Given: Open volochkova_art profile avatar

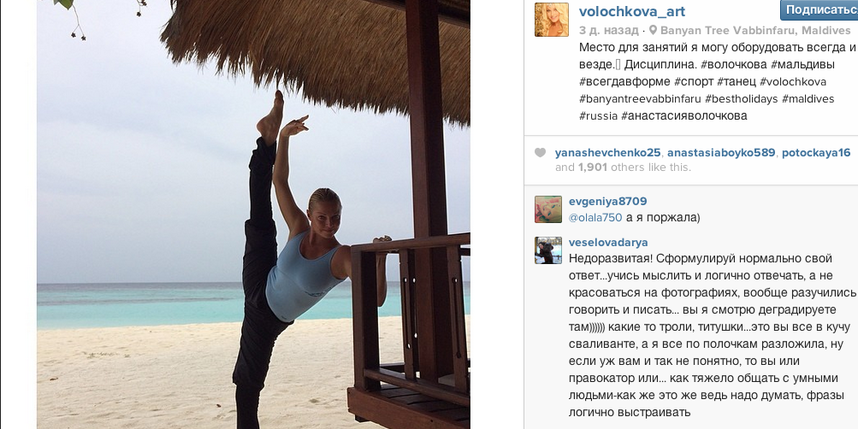Looking at the screenshot, I should click(552, 20).
